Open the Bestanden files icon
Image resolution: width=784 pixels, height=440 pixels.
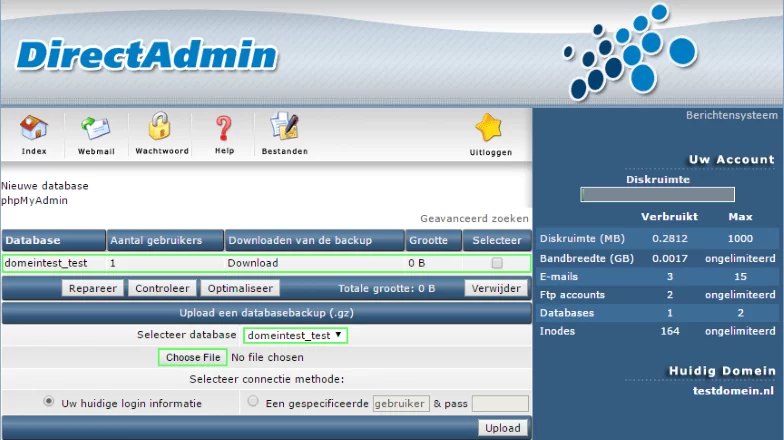tap(284, 126)
